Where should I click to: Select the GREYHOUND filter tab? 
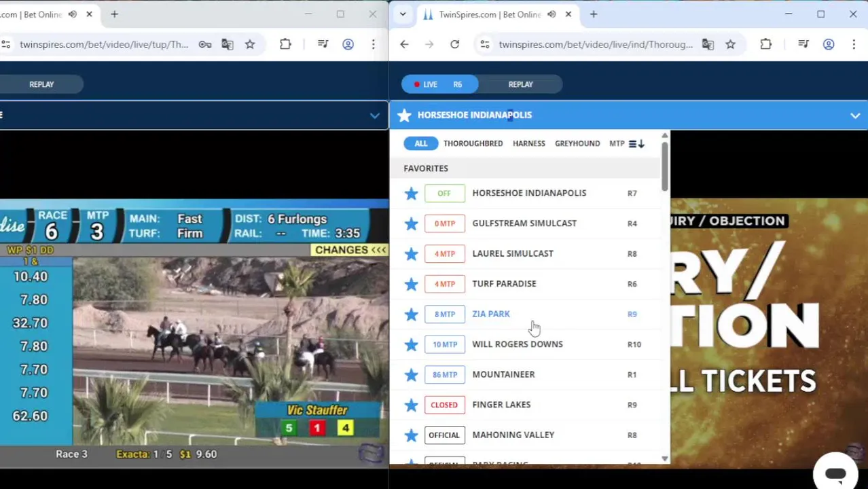(577, 143)
